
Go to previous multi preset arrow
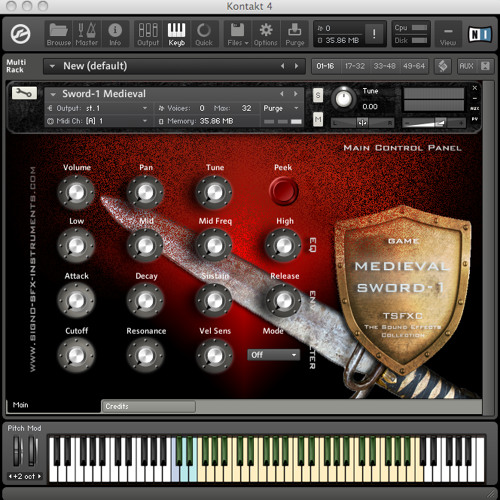(283, 66)
